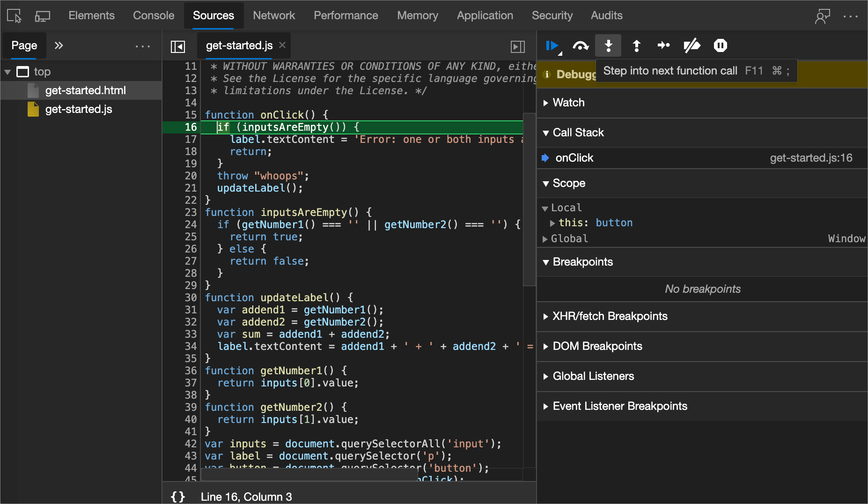Toggle Deactivate breakpoints
The height and width of the screenshot is (504, 868).
(x=692, y=45)
